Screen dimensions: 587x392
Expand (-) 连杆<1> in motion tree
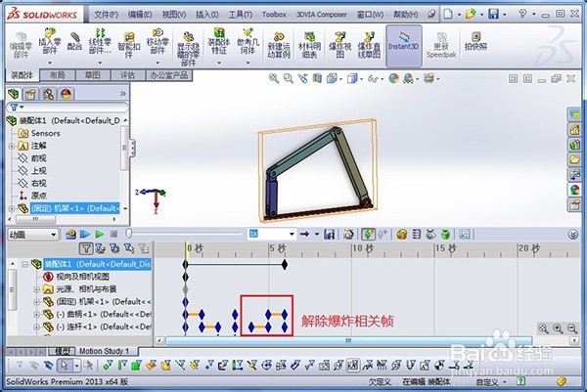(36, 327)
